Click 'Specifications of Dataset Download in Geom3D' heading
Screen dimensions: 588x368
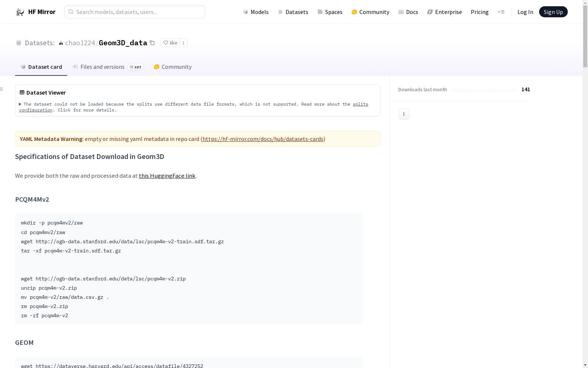coord(90,156)
